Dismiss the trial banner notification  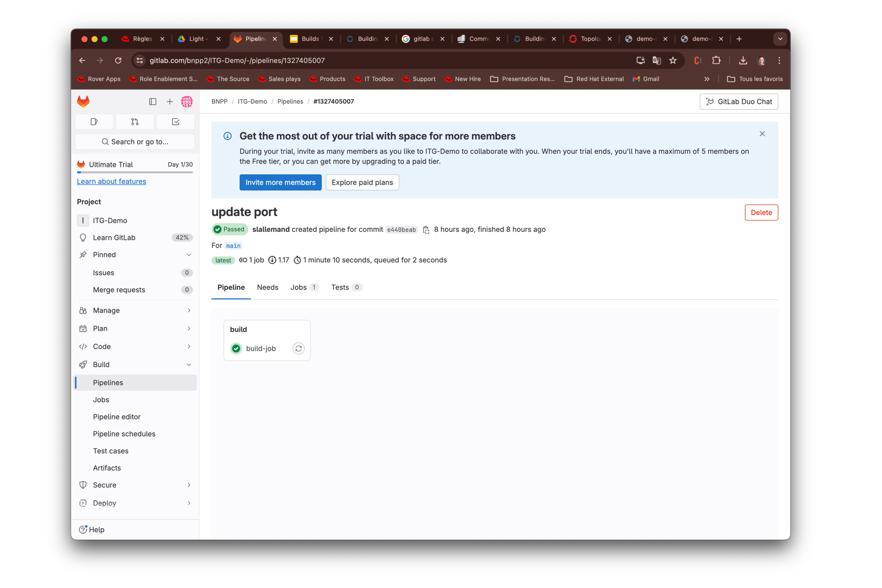[762, 134]
